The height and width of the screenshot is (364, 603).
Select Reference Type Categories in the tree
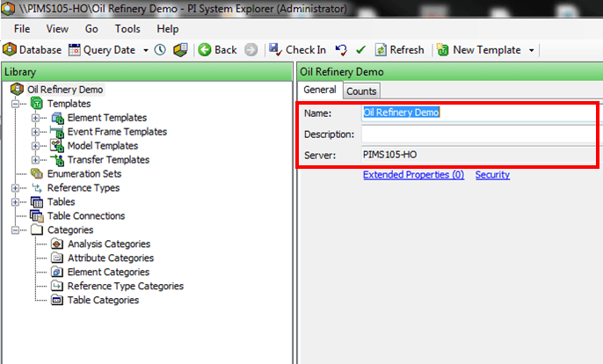(126, 287)
